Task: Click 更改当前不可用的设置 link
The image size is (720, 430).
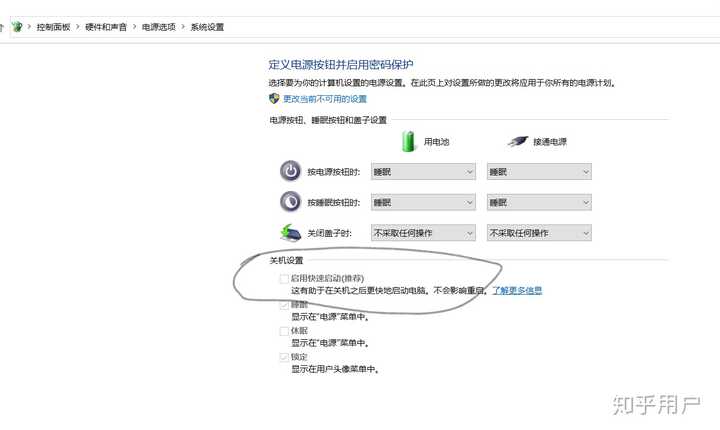Action: click(325, 99)
